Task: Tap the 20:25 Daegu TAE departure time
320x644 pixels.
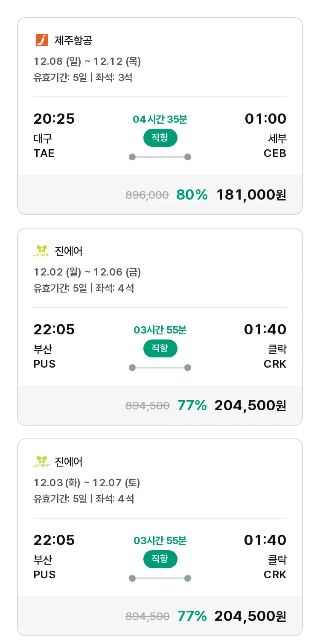Action: 54,119
